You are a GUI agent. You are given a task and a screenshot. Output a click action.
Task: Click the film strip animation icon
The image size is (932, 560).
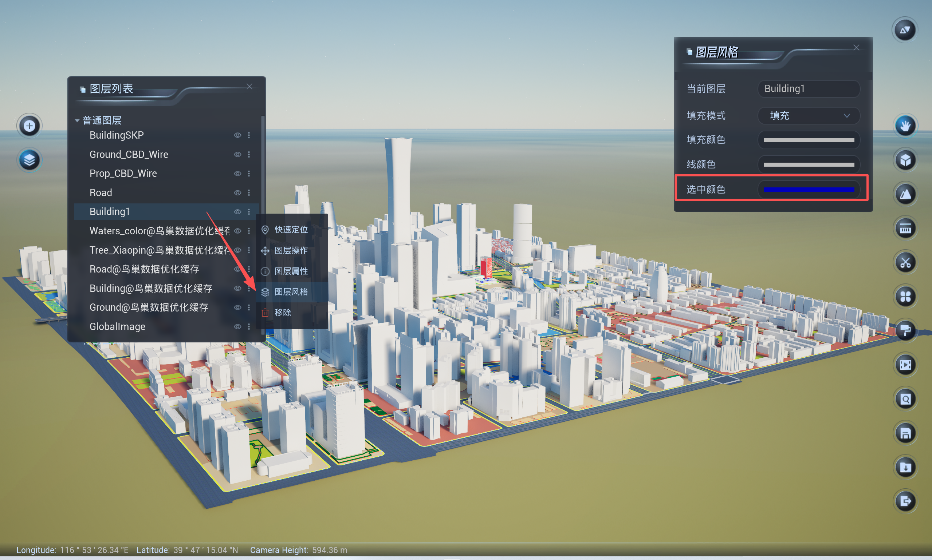[905, 365]
